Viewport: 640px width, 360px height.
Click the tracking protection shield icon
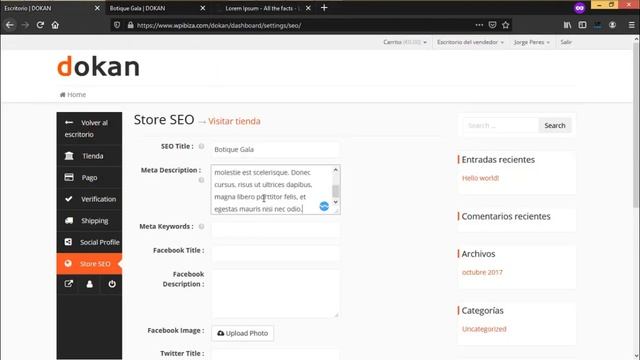pos(117,25)
